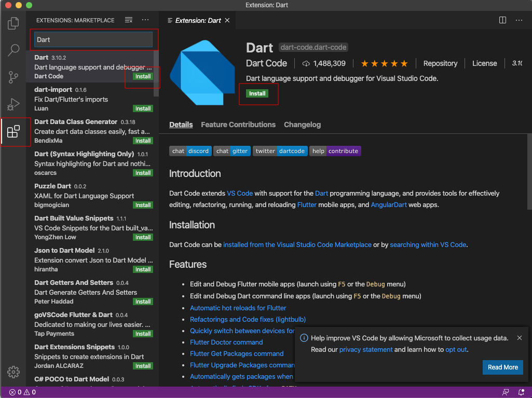Open installed from Visual Studio Code Marketplace link
The width and height of the screenshot is (532, 398).
pos(297,244)
